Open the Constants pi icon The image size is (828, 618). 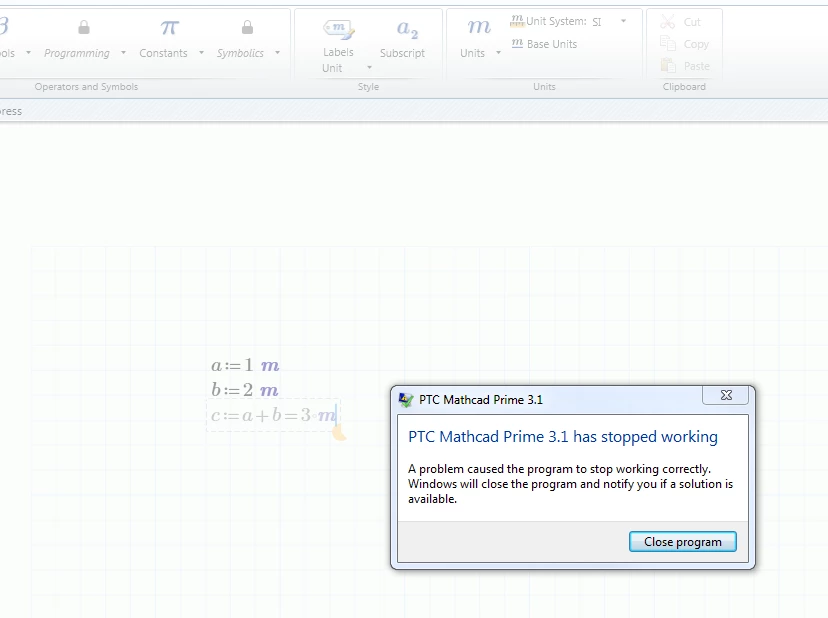pyautogui.click(x=170, y=27)
